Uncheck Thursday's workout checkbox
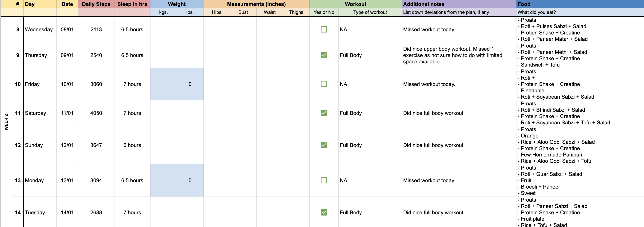This screenshot has height=227, width=644. pyautogui.click(x=324, y=55)
